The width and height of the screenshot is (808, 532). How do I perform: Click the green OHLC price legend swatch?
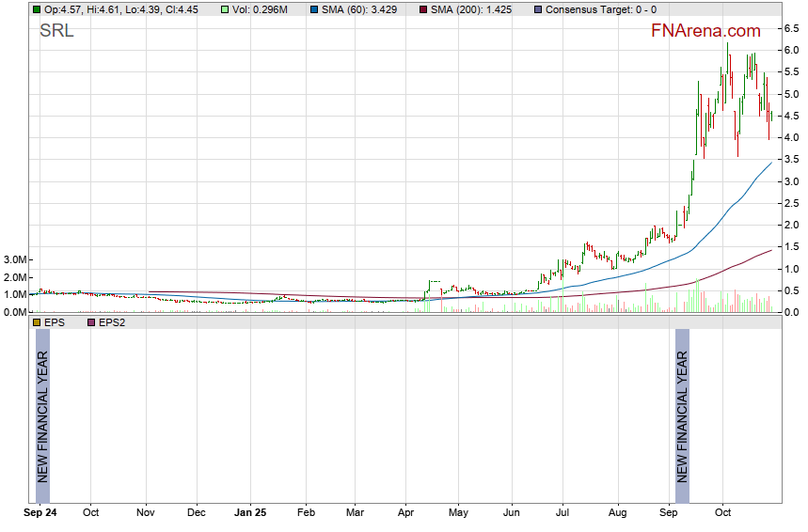[37, 9]
